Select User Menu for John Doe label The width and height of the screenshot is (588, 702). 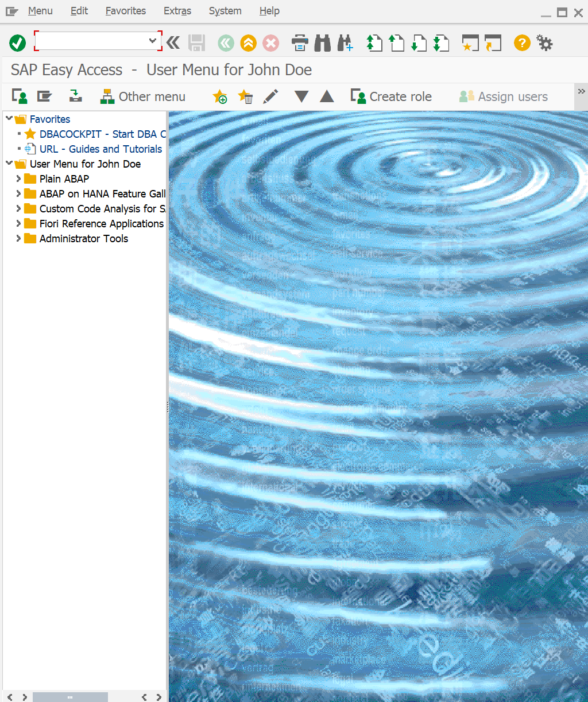click(85, 164)
